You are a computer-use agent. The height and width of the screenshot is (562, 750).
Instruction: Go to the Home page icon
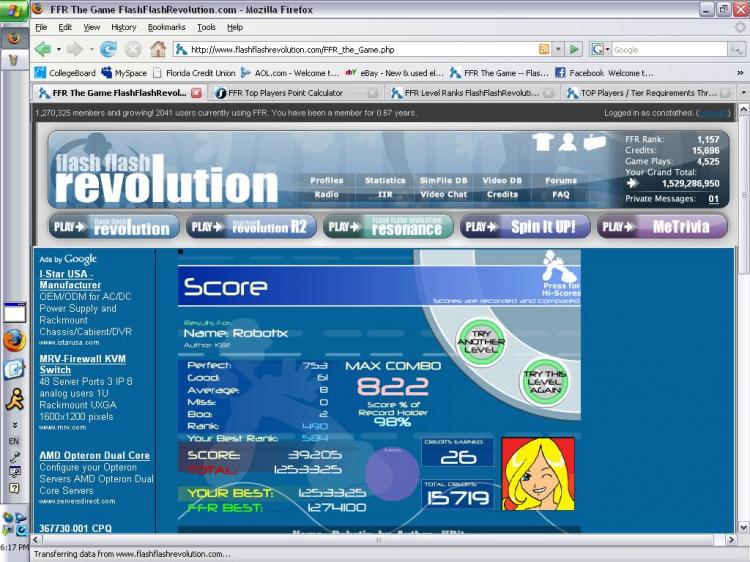pos(158,49)
